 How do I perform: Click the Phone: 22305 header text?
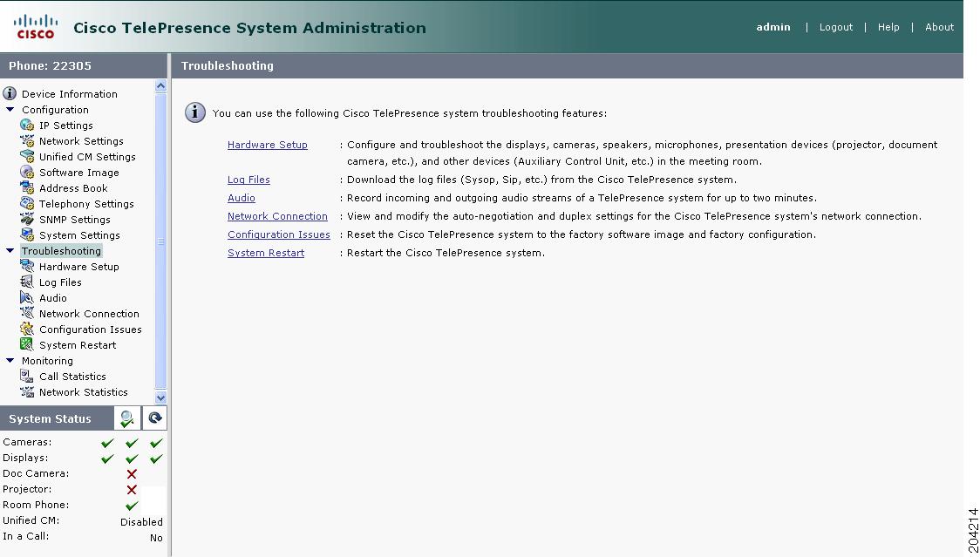click(x=50, y=65)
